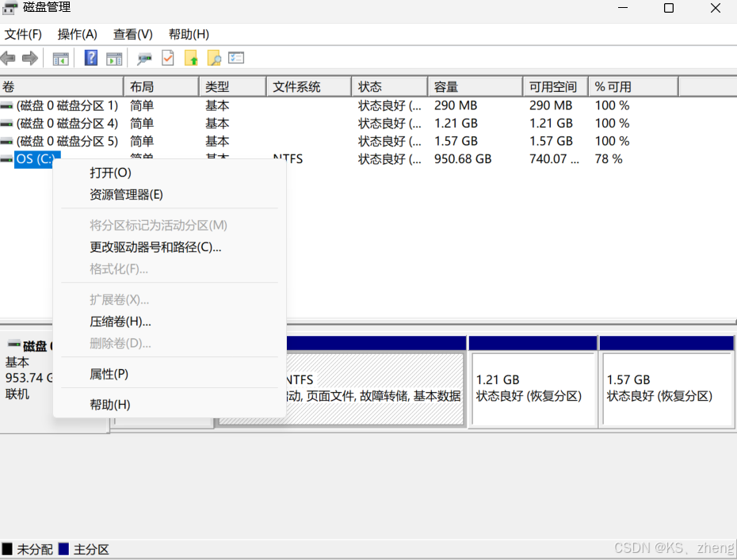The image size is (737, 560).
Task: Click the back arrow toolbar icon
Action: coord(8,59)
